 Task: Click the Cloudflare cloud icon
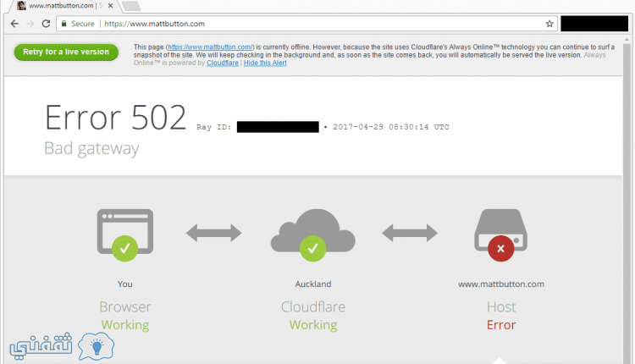click(312, 231)
